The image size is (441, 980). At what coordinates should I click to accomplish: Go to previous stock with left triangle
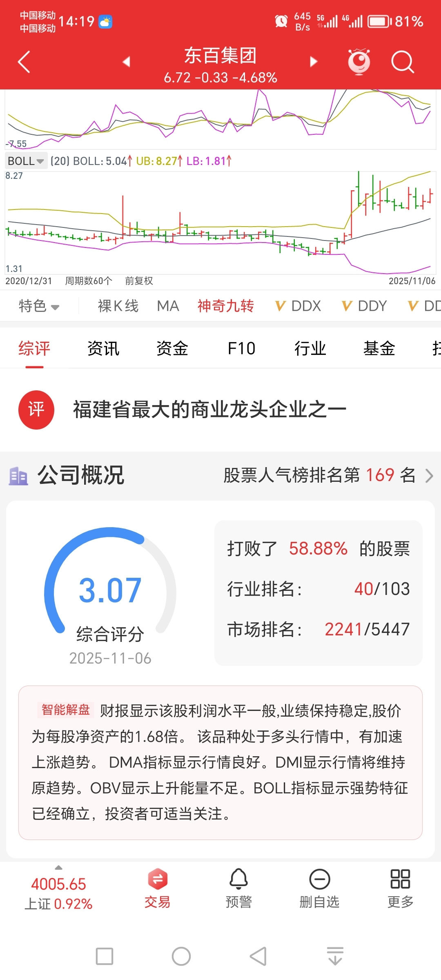[126, 62]
